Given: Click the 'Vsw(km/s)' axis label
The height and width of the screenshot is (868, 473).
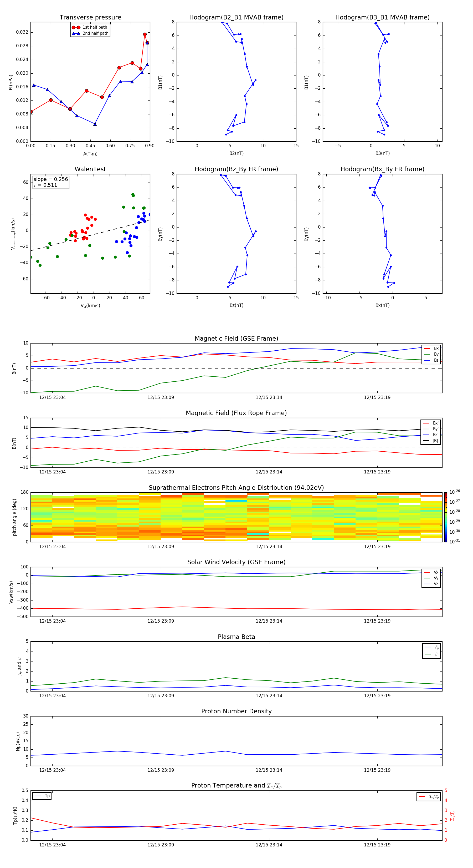Looking at the screenshot, I should [x=11, y=592].
